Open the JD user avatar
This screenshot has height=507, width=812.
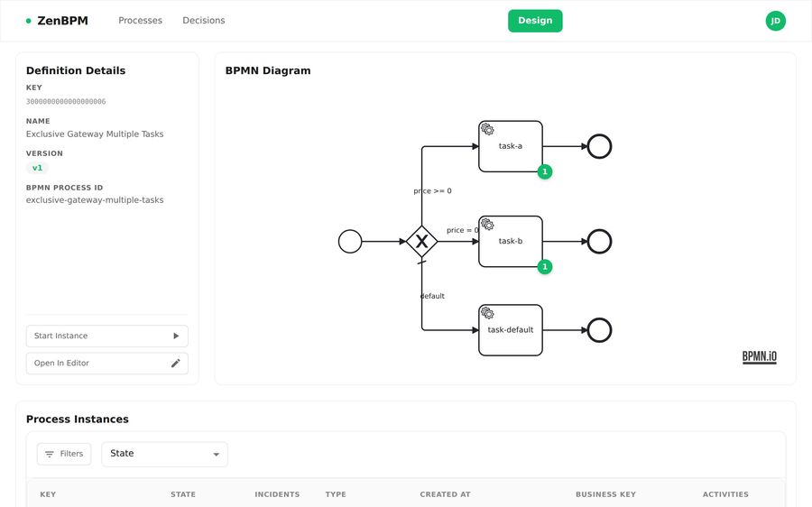[775, 21]
